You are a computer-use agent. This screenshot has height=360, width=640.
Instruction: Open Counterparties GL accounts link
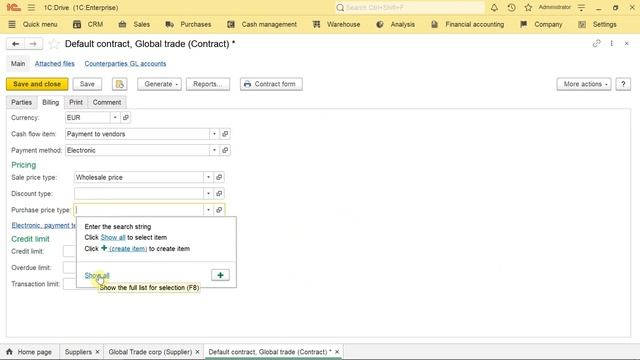pyautogui.click(x=125, y=64)
